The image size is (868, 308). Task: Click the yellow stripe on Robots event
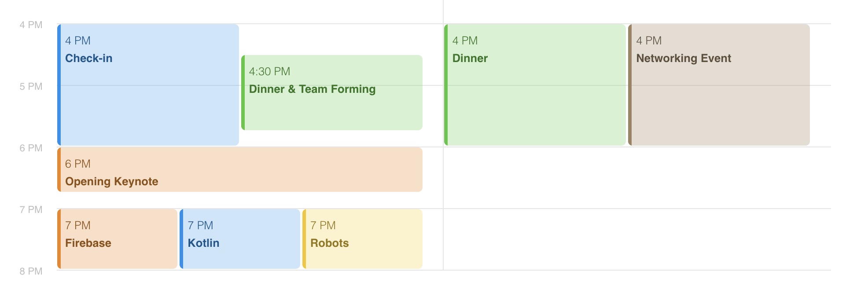[x=304, y=239]
